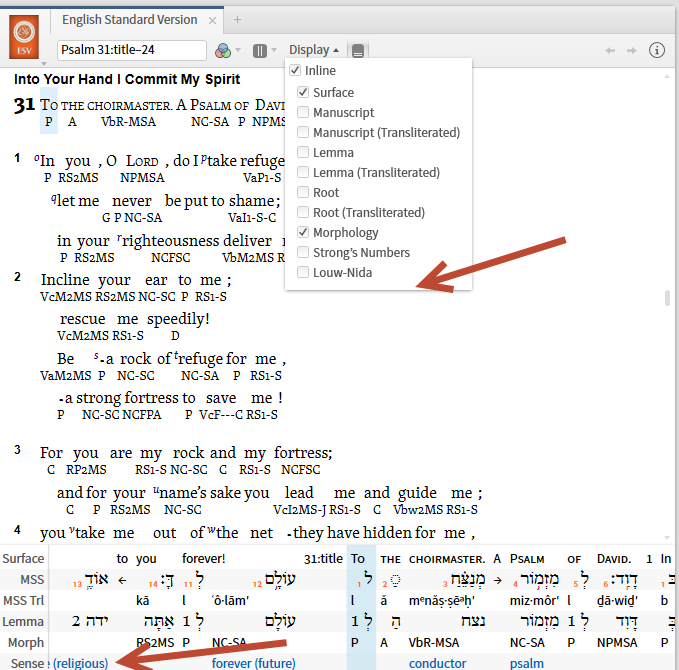Click the word 'fortress;' in verse 3
Screen dimensions: 679x670
click(x=303, y=453)
